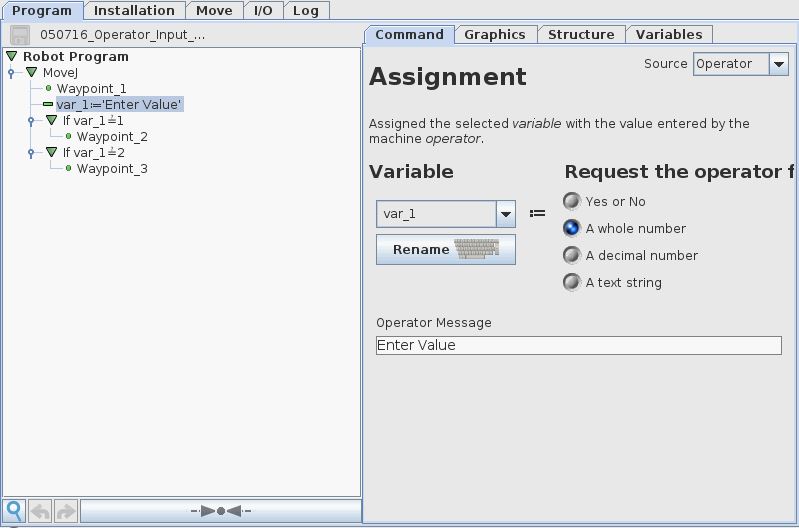The image size is (799, 528).
Task: Collapse the MoveJ node
Action: pyautogui.click(x=32, y=72)
